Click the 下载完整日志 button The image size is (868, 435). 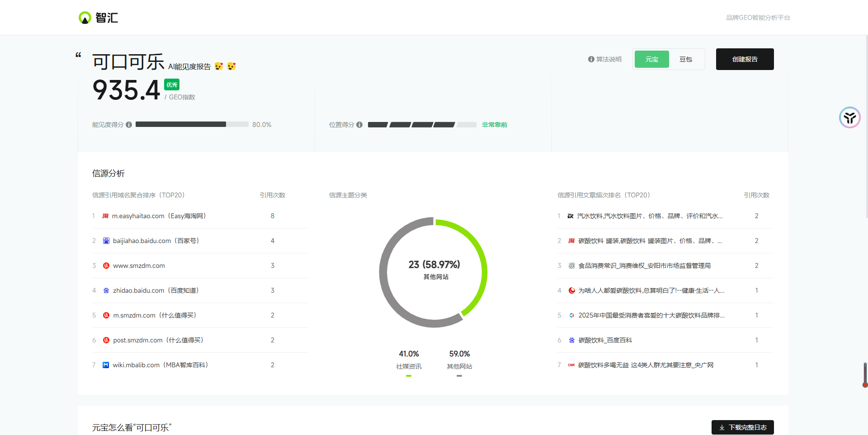742,427
